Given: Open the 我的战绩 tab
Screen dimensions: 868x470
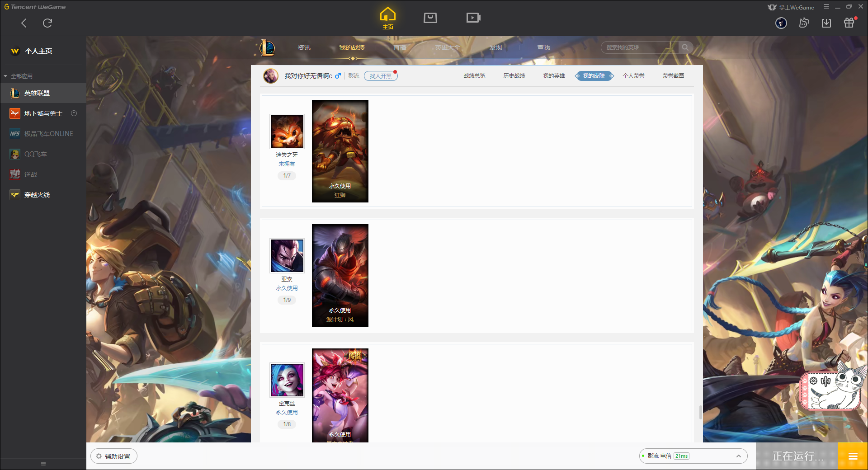Looking at the screenshot, I should click(x=352, y=47).
